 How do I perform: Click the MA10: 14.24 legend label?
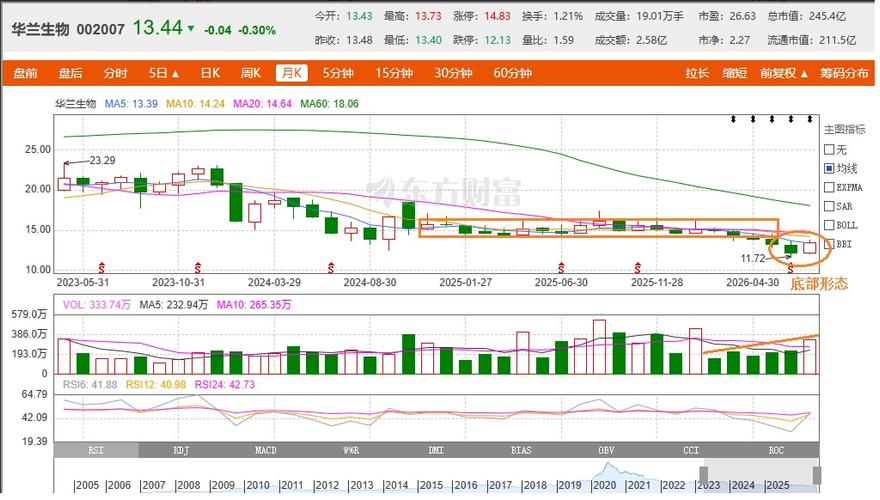[195, 104]
